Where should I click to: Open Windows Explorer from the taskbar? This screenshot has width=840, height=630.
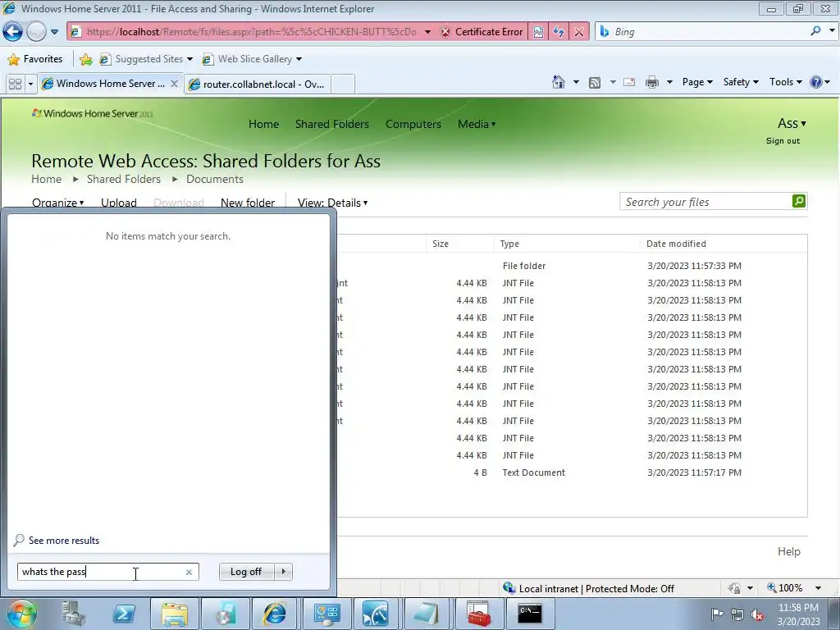pos(174,614)
